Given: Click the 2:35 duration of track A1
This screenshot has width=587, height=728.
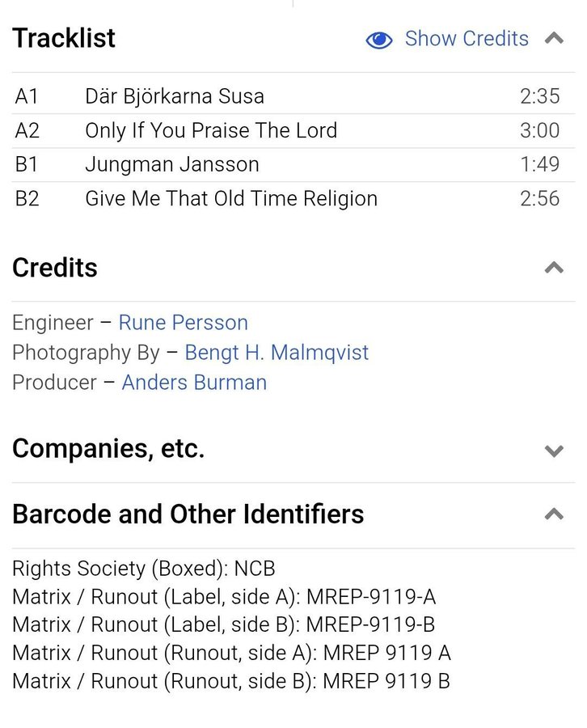Looking at the screenshot, I should 539,96.
